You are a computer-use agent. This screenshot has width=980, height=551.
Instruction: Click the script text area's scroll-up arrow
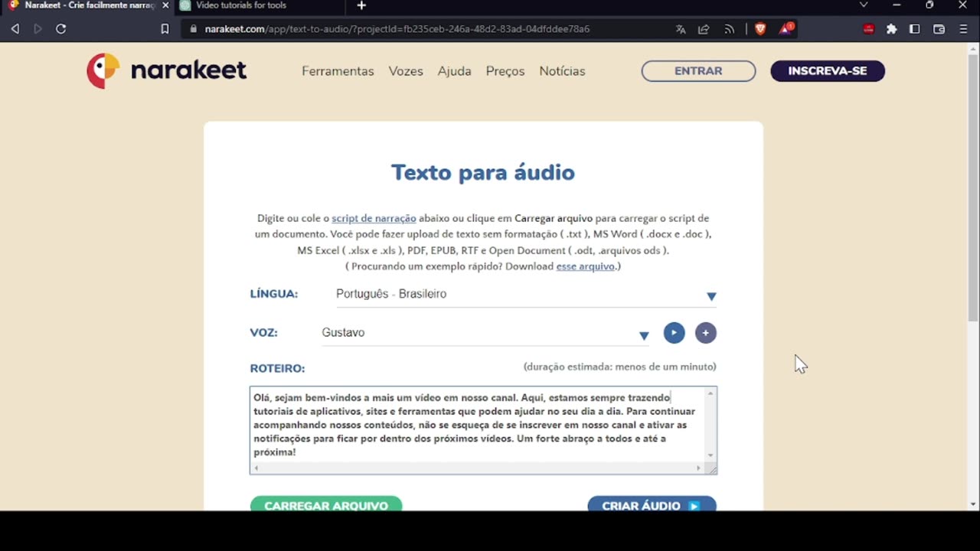(710, 393)
